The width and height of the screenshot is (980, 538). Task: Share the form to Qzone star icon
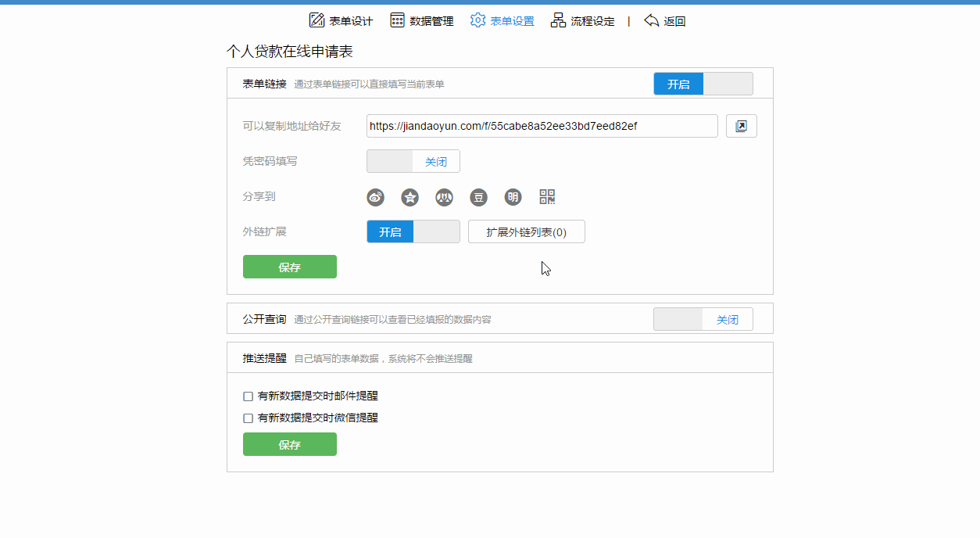[410, 198]
